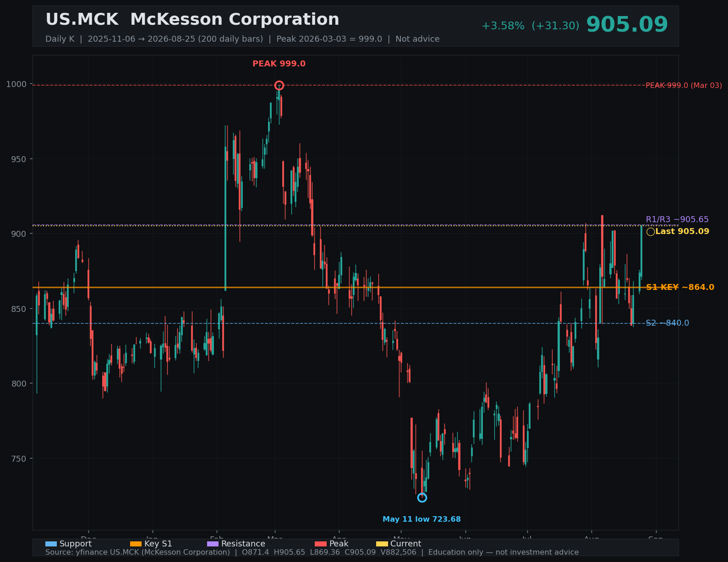This screenshot has width=728, height=562.
Task: Click the 'Last 905.09' label
Action: point(682,232)
